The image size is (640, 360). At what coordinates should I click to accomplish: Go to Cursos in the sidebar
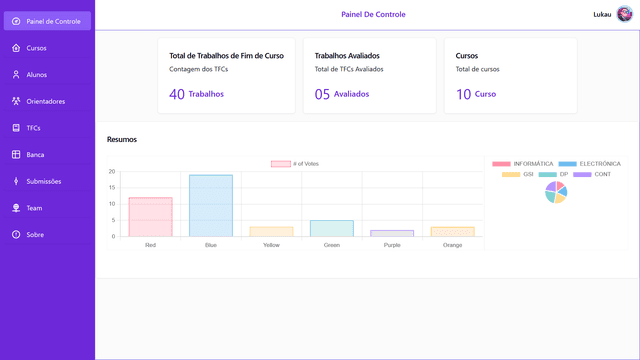pyautogui.click(x=47, y=48)
